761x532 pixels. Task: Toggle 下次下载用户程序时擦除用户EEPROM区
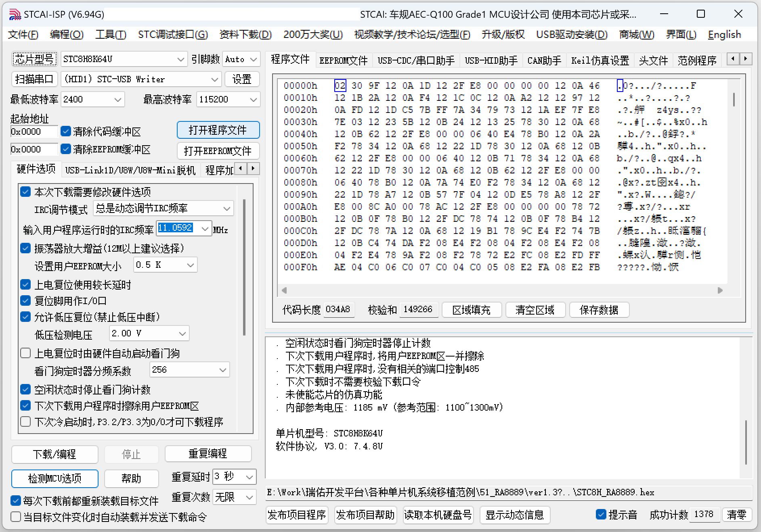coord(25,405)
